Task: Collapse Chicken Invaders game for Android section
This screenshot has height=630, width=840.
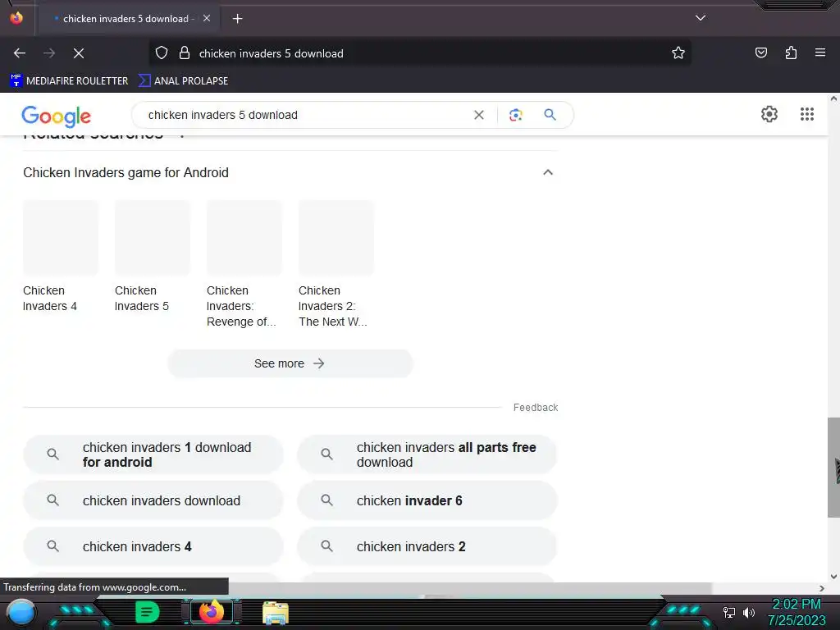Action: (547, 172)
